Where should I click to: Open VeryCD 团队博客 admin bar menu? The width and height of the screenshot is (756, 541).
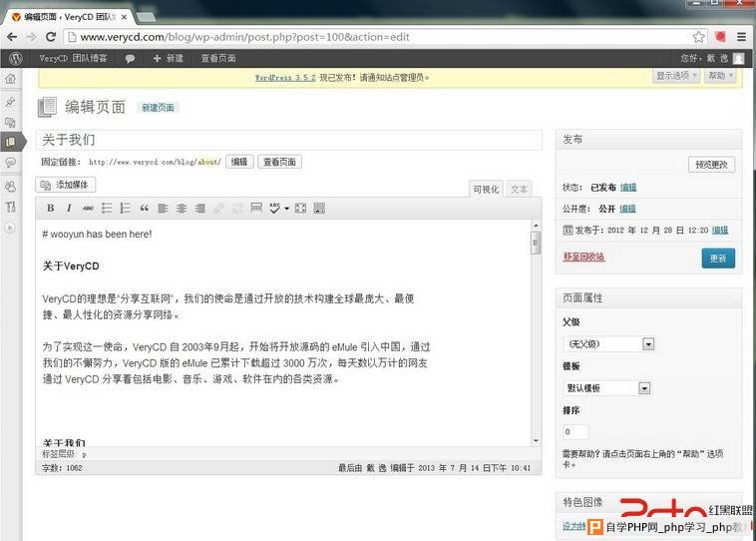[x=73, y=59]
